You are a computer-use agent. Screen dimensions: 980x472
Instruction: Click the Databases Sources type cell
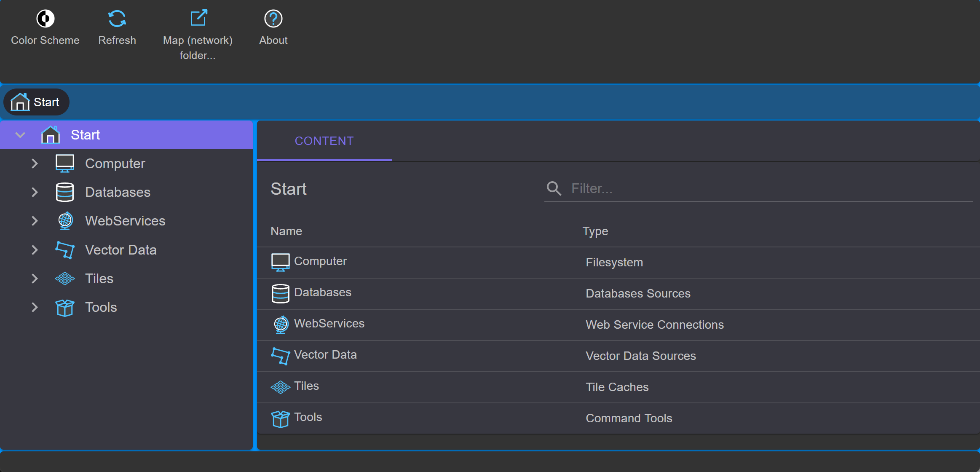(638, 294)
